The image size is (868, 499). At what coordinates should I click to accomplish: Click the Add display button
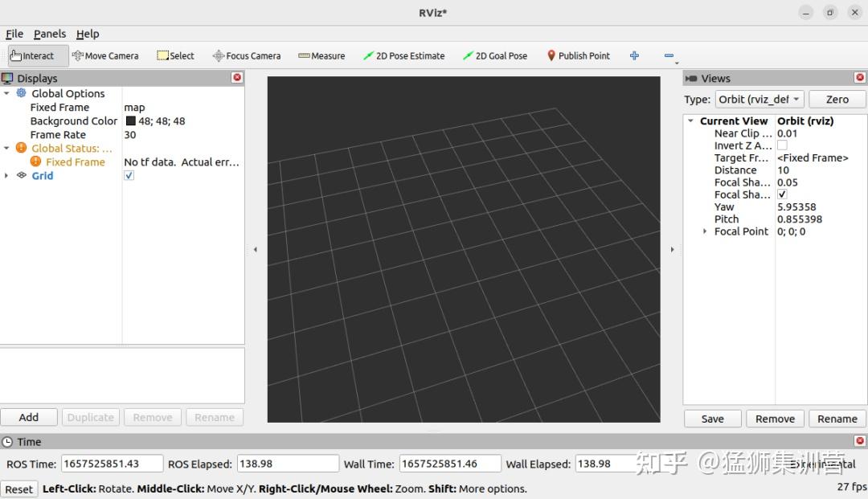pyautogui.click(x=29, y=417)
